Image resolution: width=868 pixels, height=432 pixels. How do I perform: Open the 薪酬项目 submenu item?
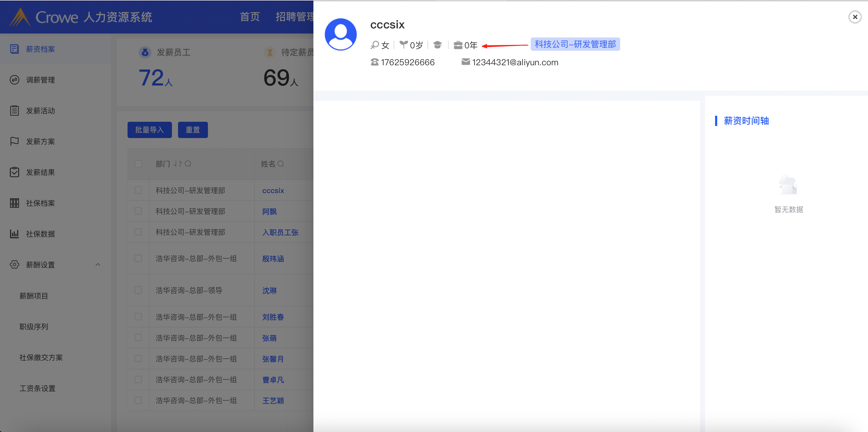pyautogui.click(x=34, y=296)
